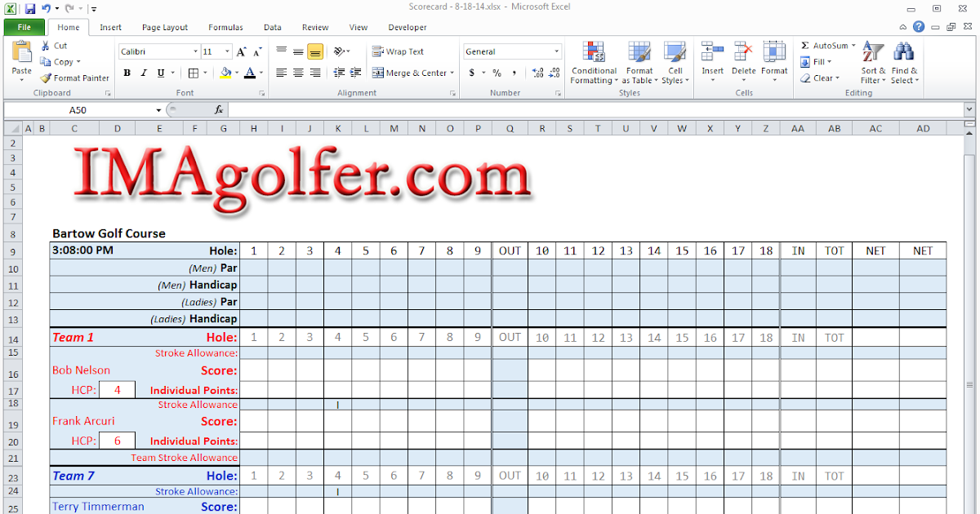Increase font size with Grow Font icon
980x514 pixels.
coord(241,51)
